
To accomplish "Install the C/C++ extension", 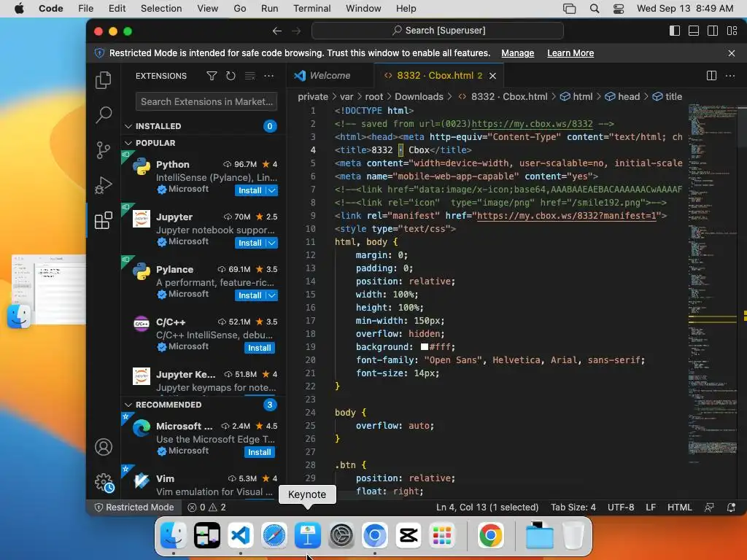I will pos(259,348).
